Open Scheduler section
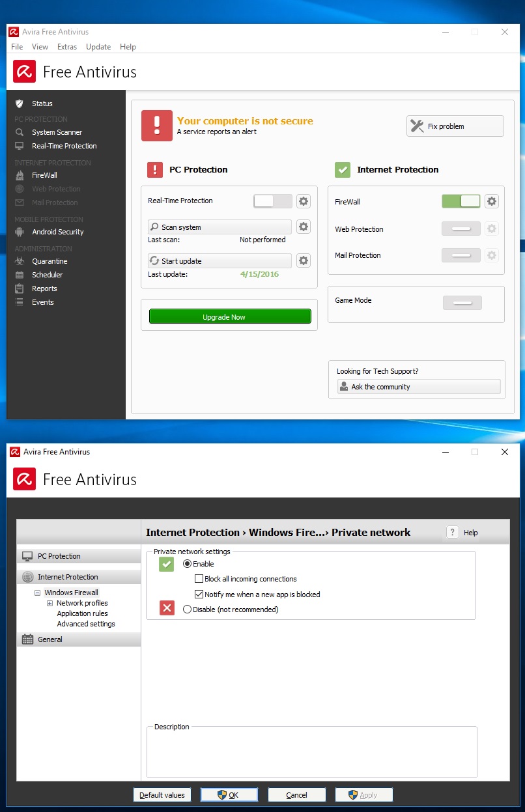The width and height of the screenshot is (525, 812). 47,275
